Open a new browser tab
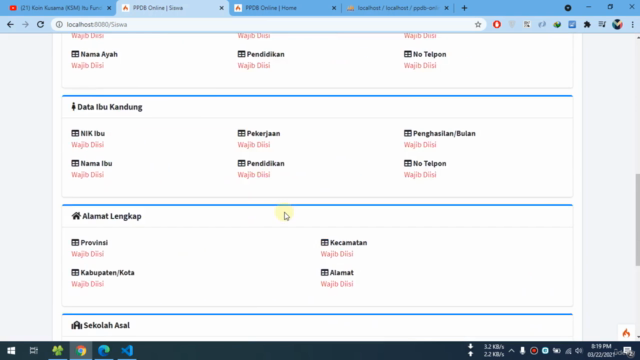640x360 pixels. [x=464, y=8]
